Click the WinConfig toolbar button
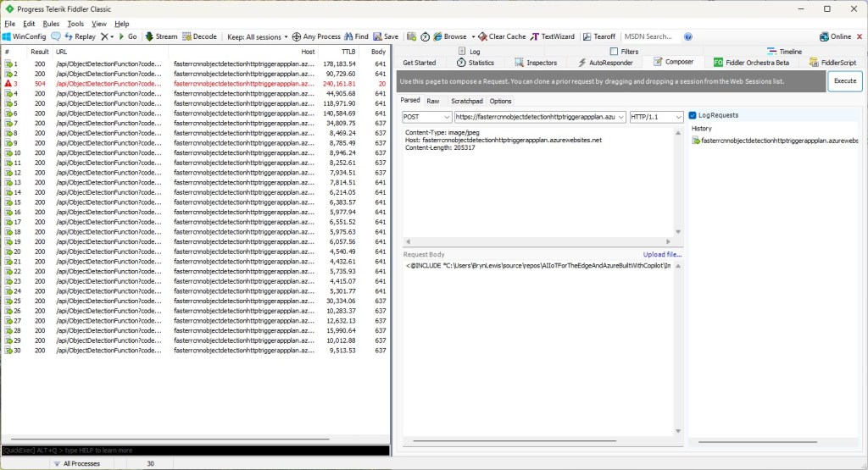868x470 pixels. pos(24,36)
